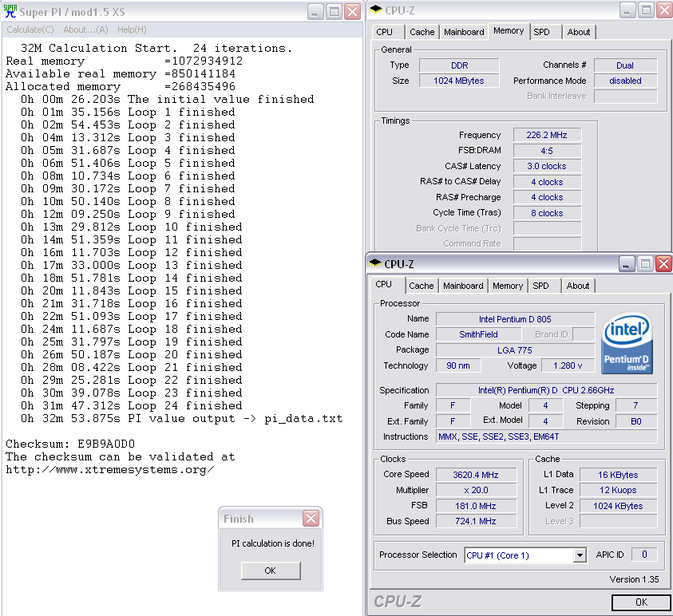Click the memory Type field showing DDR

[459, 65]
